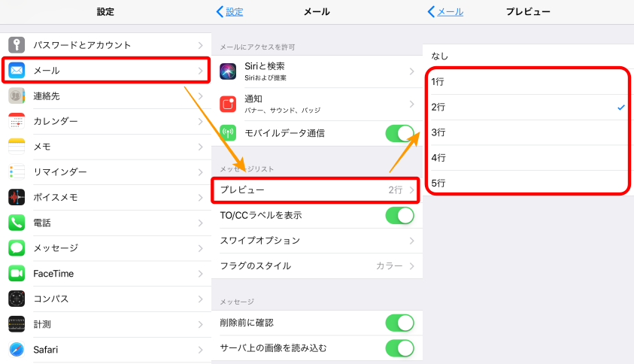Toggle the TO/CCラベルを表示 switch
Viewport: 634px width, 364px height.
coord(399,216)
